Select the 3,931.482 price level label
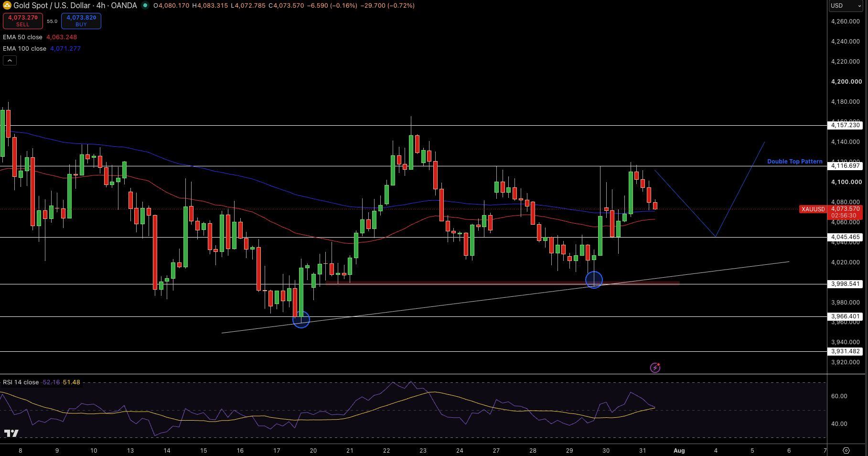Viewport: 868px width, 456px height. click(x=845, y=351)
